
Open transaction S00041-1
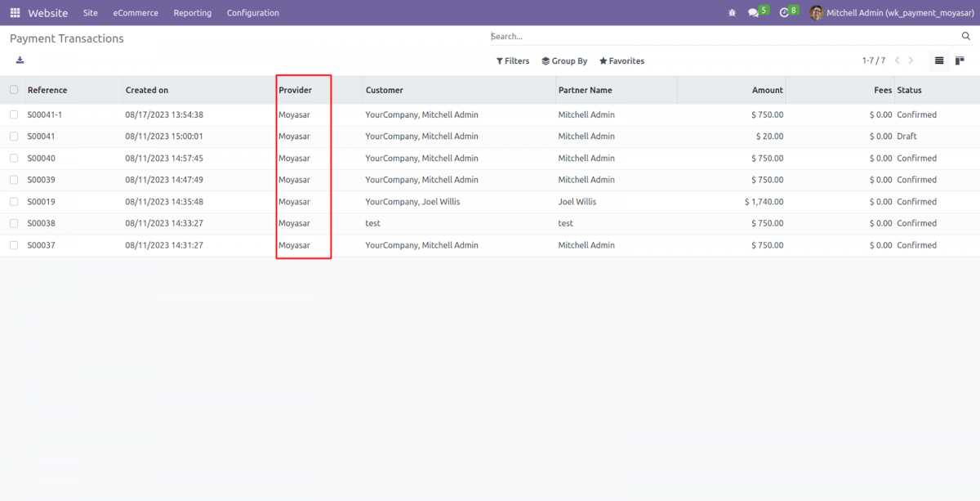(45, 114)
